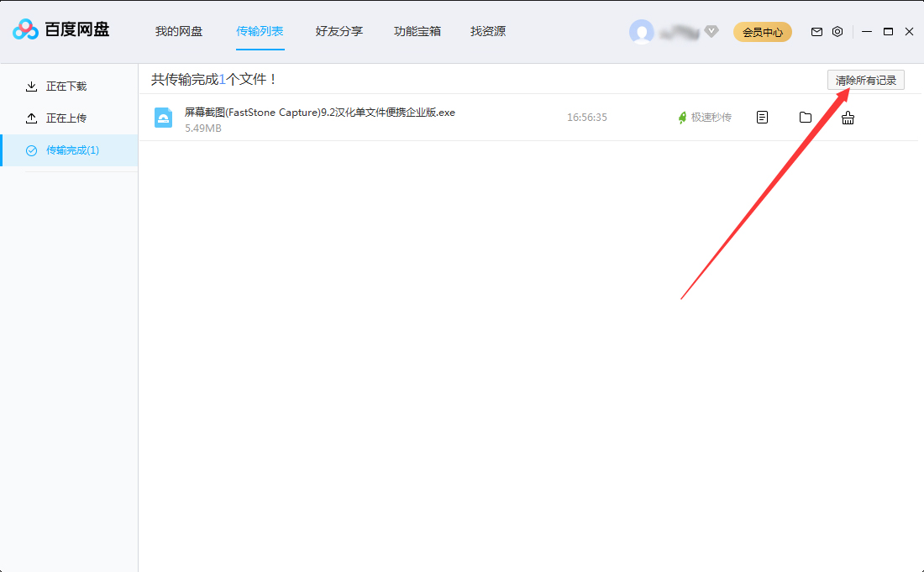The image size is (924, 572).
Task: Click the 极速秒传 rocket icon
Action: (680, 118)
